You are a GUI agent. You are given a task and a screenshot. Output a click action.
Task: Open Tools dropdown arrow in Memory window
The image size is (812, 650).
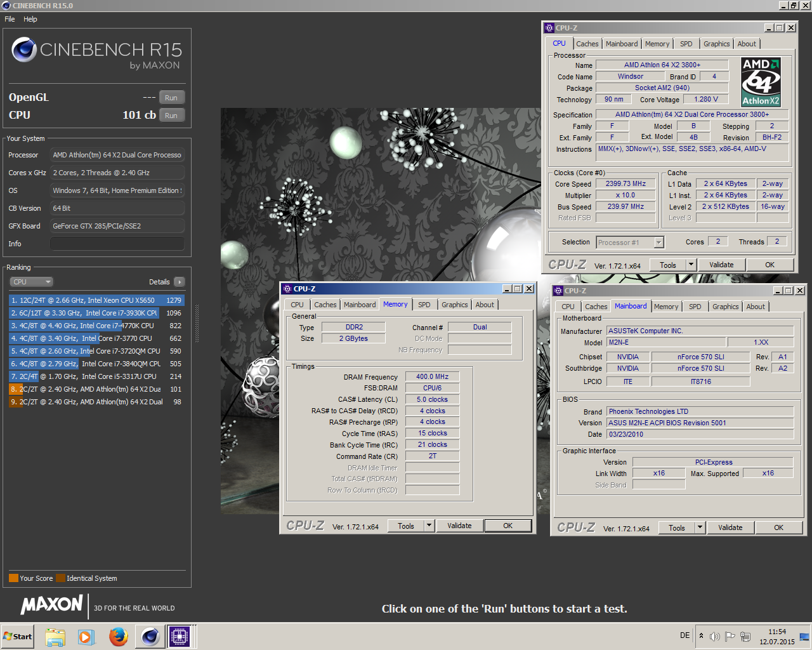(x=429, y=526)
